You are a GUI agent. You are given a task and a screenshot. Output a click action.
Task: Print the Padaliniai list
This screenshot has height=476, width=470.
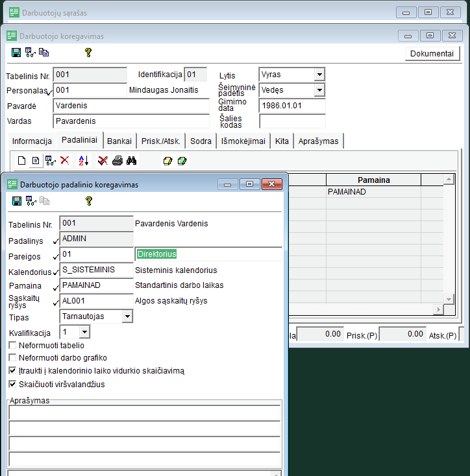click(x=117, y=161)
